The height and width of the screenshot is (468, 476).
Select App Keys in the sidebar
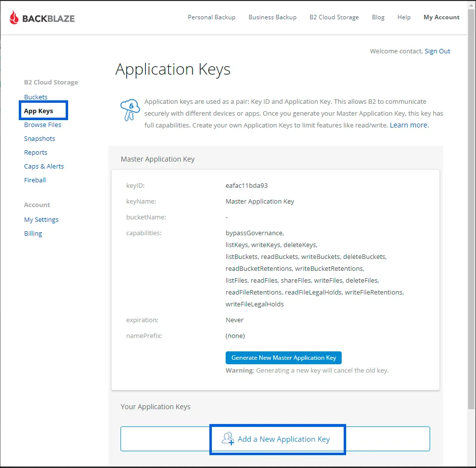coord(39,111)
